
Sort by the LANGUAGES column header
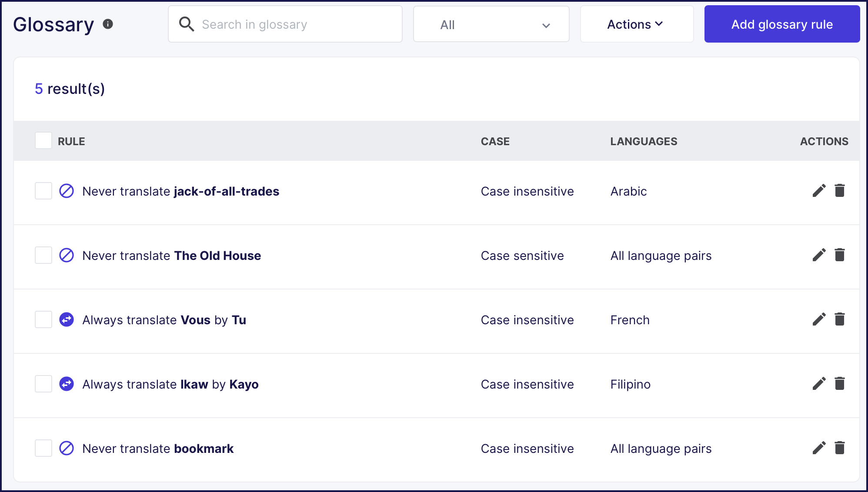[x=644, y=141]
